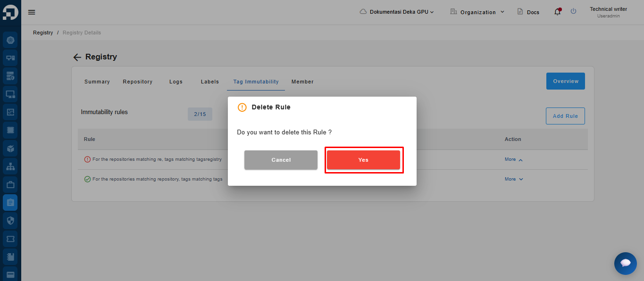
Task: Collapse More for the tagsregistry rule row
Action: [x=514, y=160]
